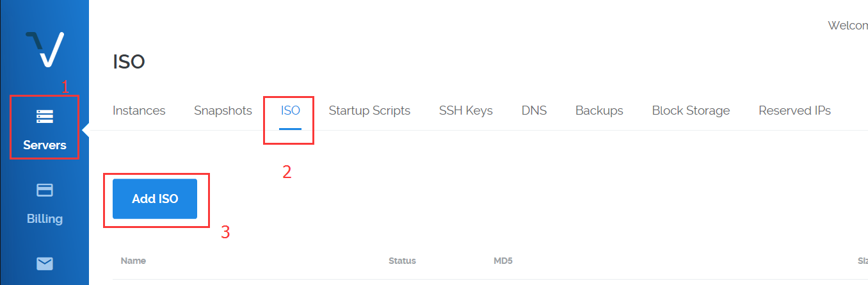This screenshot has width=868, height=285.
Task: Sort the ISO list by Name column
Action: (x=133, y=261)
